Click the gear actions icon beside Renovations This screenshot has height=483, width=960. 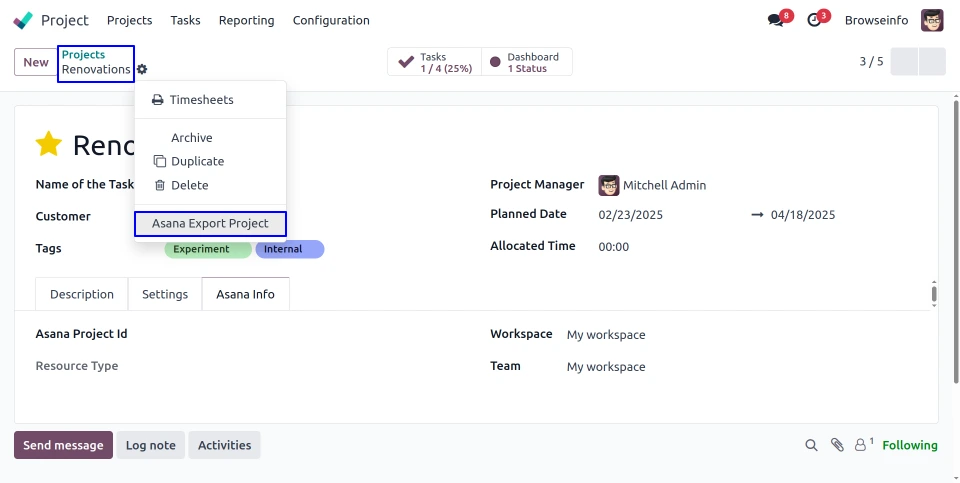(142, 69)
